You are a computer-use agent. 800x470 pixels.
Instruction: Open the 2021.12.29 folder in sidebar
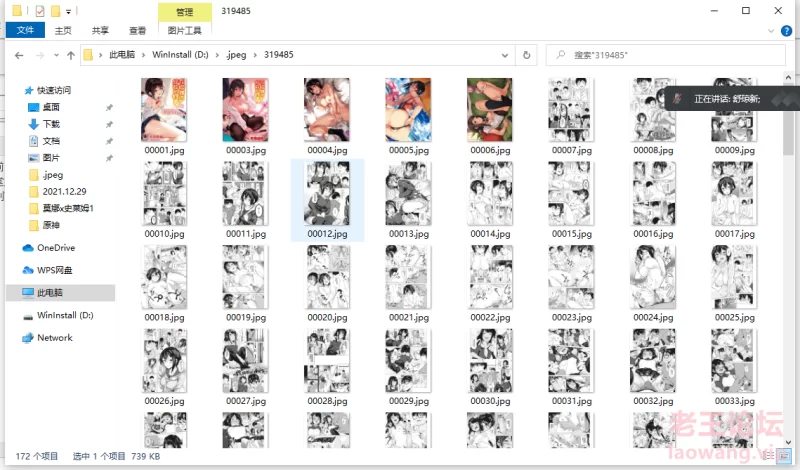64,191
